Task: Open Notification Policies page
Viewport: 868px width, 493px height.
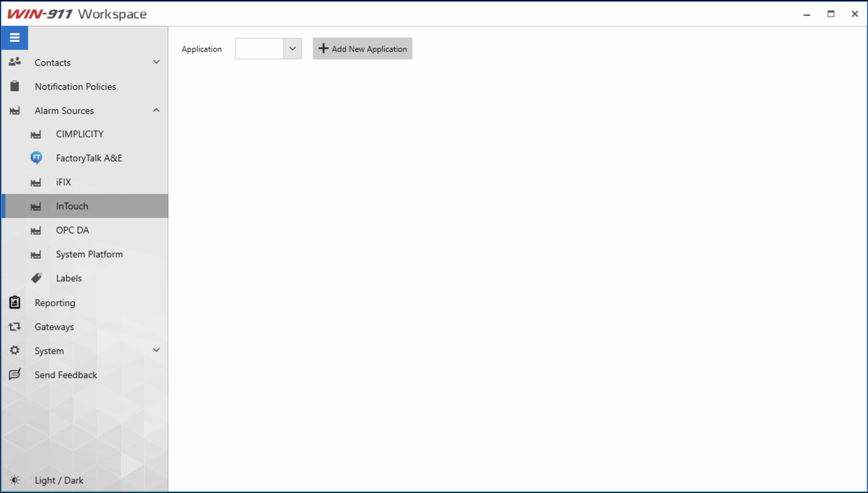Action: coord(85,87)
